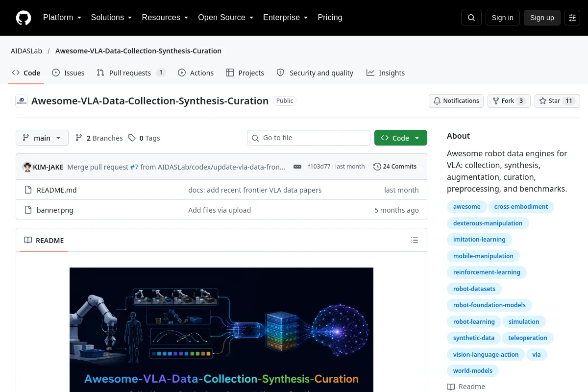The width and height of the screenshot is (588, 392).
Task: Switch to the Code tab
Action: (26, 73)
